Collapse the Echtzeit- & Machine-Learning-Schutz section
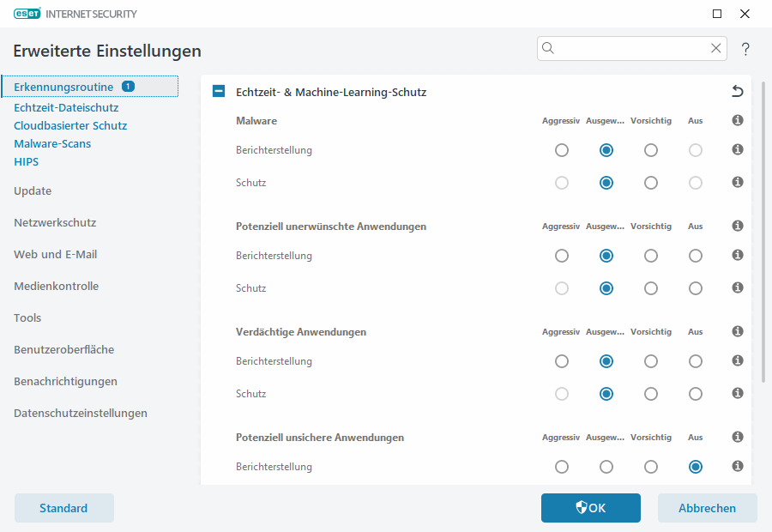Screen dimensions: 772x532 point(218,90)
